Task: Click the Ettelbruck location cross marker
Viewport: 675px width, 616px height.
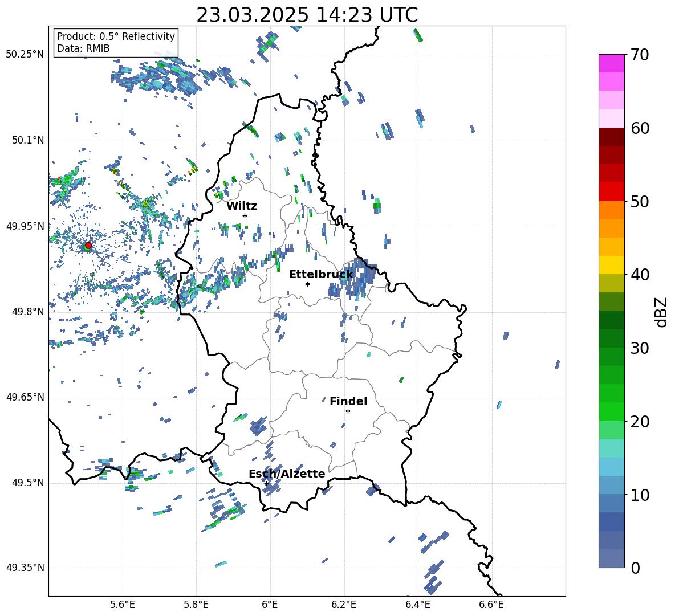Action: [x=307, y=284]
